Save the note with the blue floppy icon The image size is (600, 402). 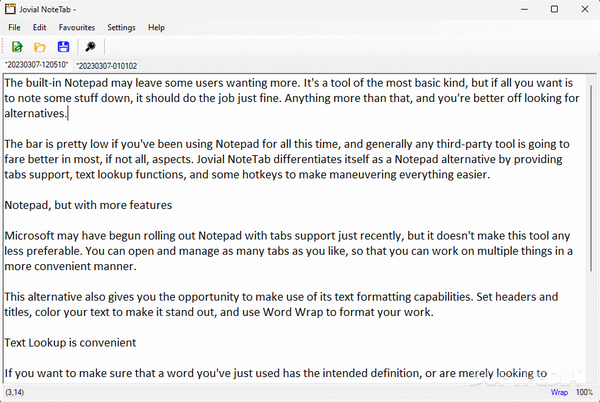click(63, 47)
